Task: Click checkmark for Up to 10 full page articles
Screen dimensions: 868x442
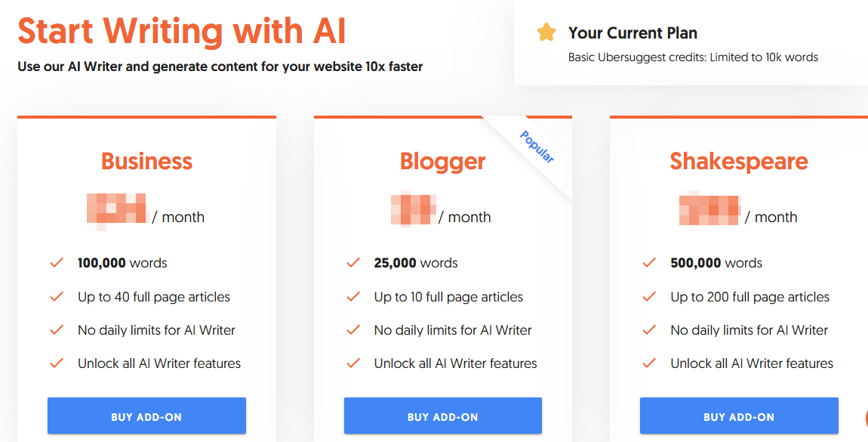Action: pos(353,297)
